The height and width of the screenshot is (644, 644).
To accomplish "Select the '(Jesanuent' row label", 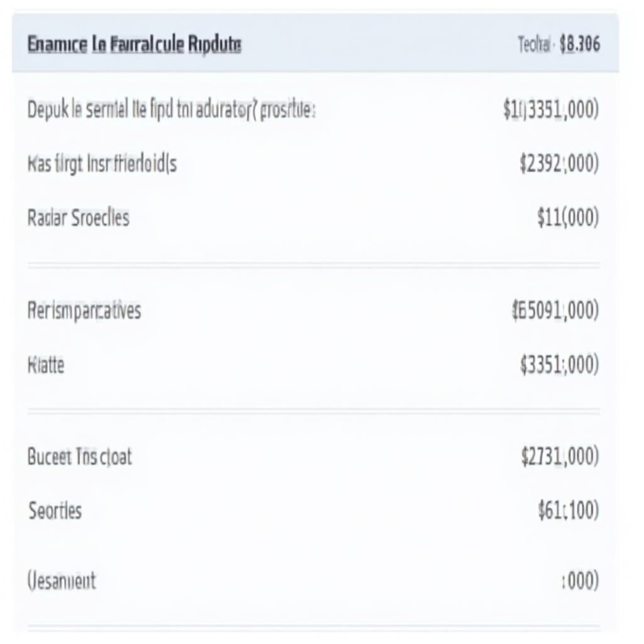I will (x=62, y=580).
